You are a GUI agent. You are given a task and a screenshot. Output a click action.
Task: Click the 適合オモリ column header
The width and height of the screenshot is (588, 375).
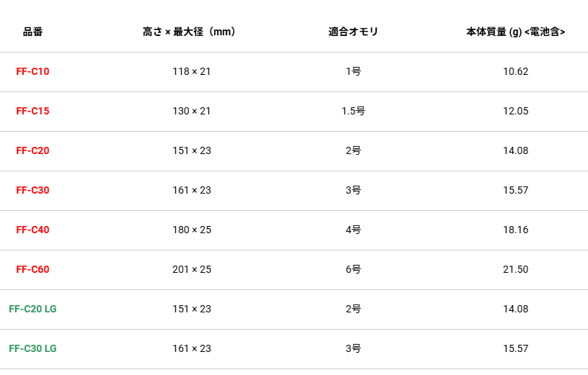pos(353,32)
